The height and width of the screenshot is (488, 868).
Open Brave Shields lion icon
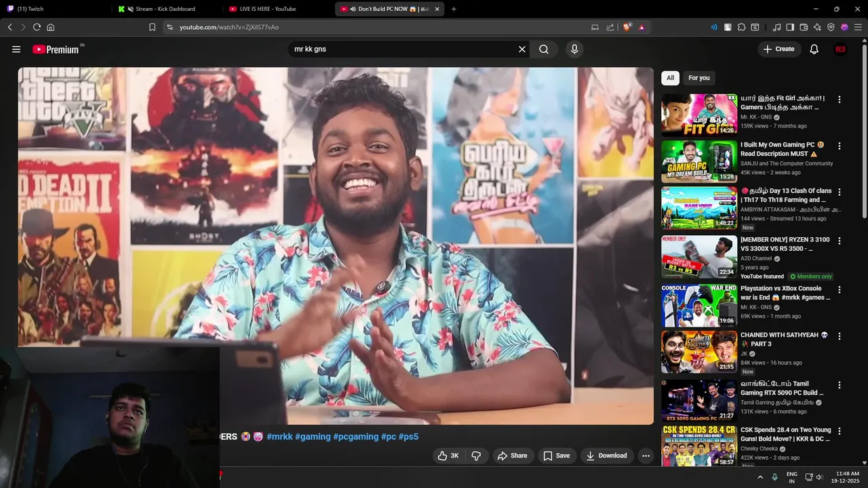point(627,27)
